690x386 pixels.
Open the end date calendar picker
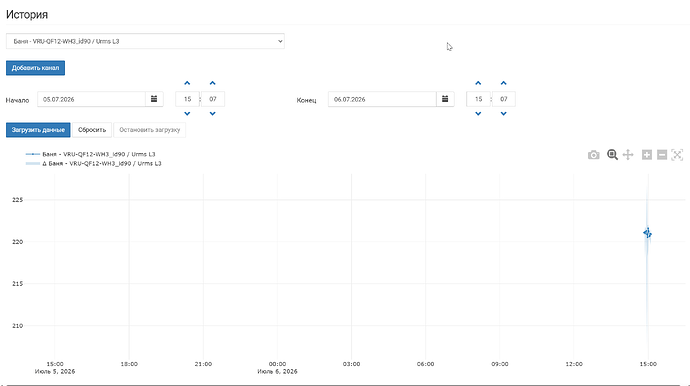[445, 99]
